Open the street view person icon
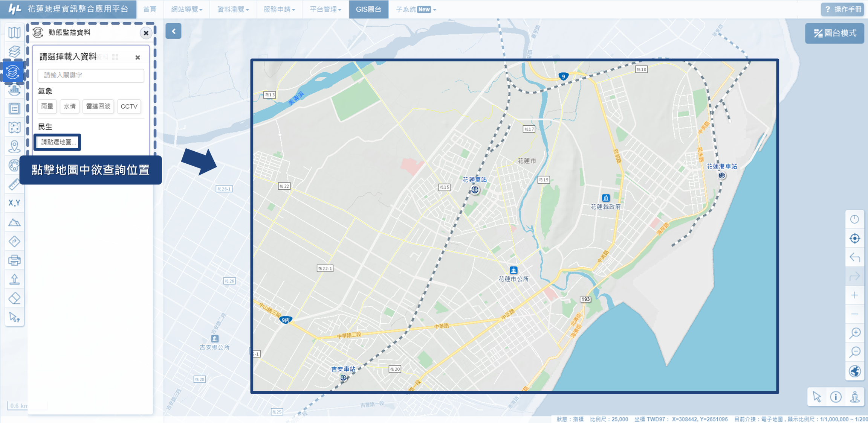The height and width of the screenshot is (423, 868). (855, 397)
